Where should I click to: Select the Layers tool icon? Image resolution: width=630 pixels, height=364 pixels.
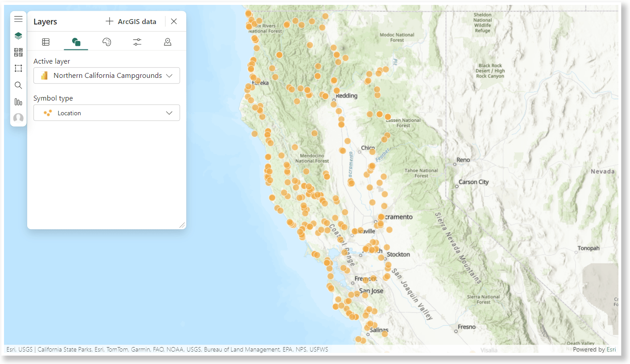pos(18,36)
